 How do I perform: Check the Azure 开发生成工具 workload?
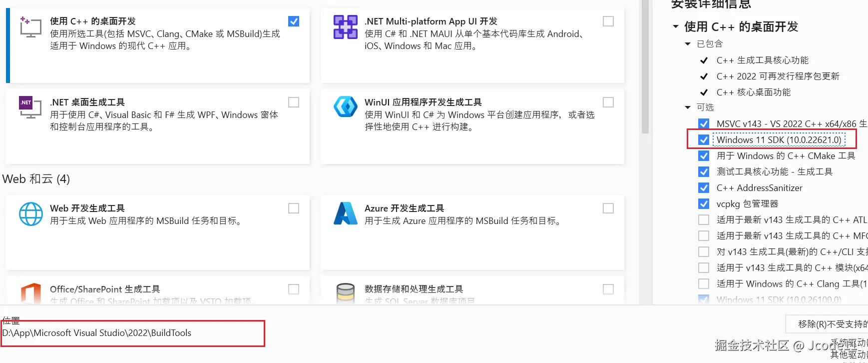[x=608, y=208]
